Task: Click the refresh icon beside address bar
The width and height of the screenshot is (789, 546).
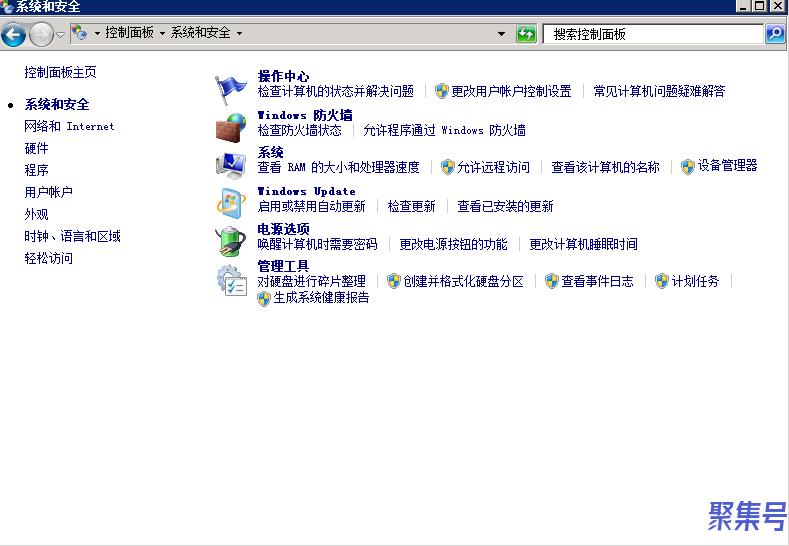Action: pos(526,34)
